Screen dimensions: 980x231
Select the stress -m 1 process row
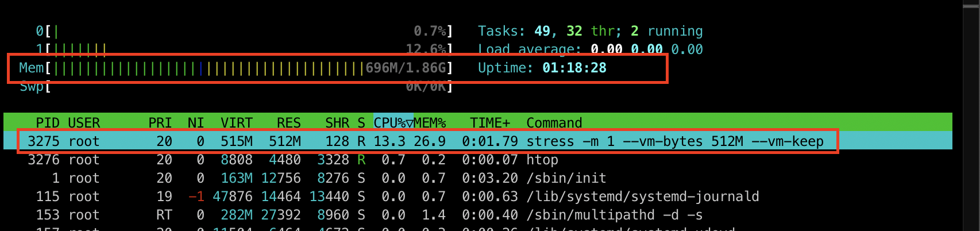(478, 141)
